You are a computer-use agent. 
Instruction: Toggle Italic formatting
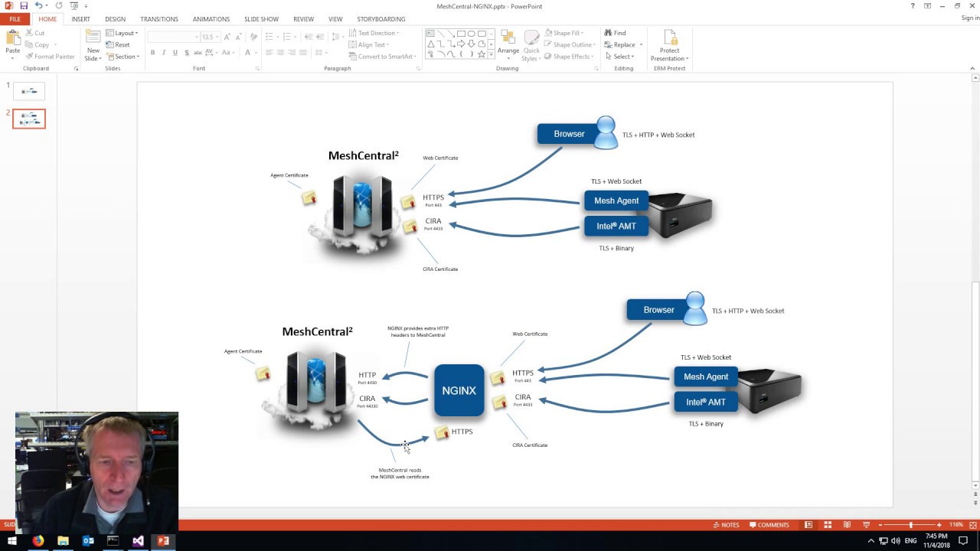pos(164,52)
